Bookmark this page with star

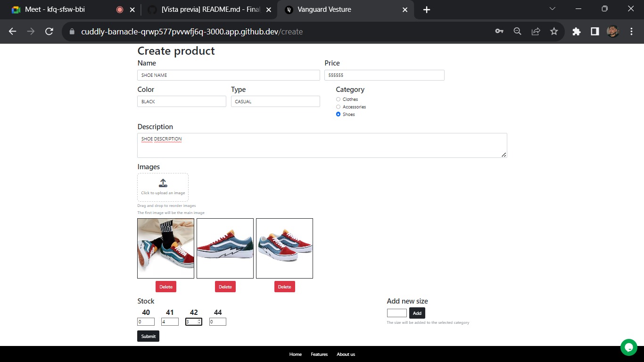(x=554, y=32)
